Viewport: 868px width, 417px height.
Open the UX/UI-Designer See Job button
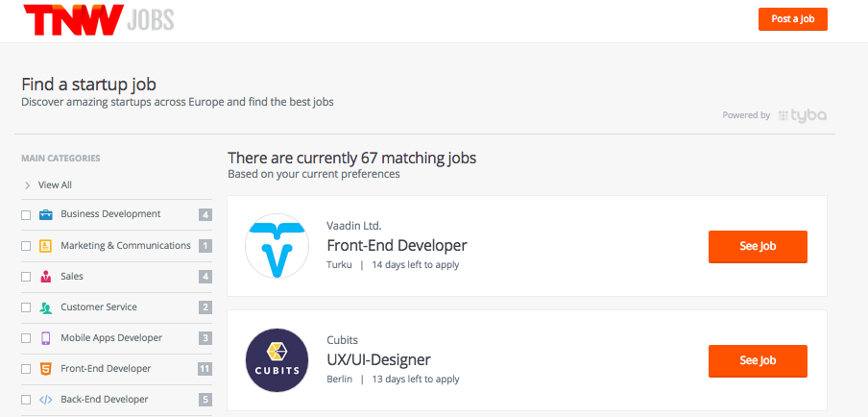758,360
